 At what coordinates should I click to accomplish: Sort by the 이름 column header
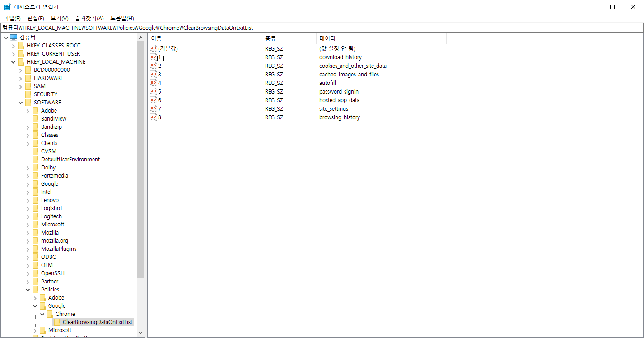pyautogui.click(x=205, y=38)
